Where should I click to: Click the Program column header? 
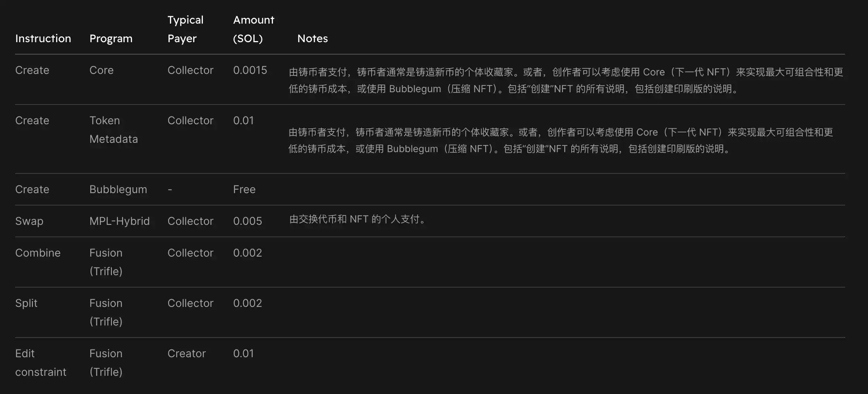click(x=111, y=39)
